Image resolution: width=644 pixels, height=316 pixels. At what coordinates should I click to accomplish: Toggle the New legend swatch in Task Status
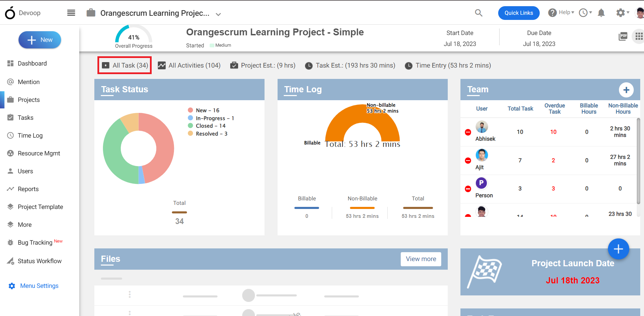(190, 110)
